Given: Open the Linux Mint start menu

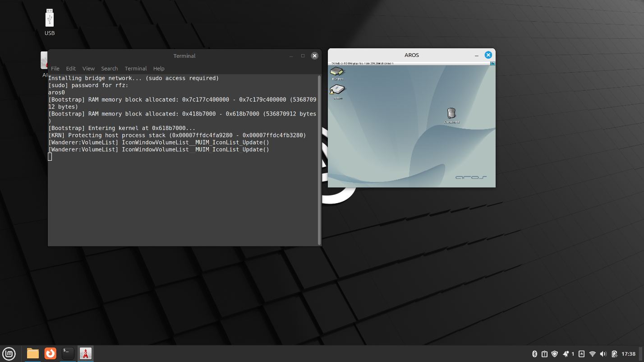Looking at the screenshot, I should click(x=9, y=353).
